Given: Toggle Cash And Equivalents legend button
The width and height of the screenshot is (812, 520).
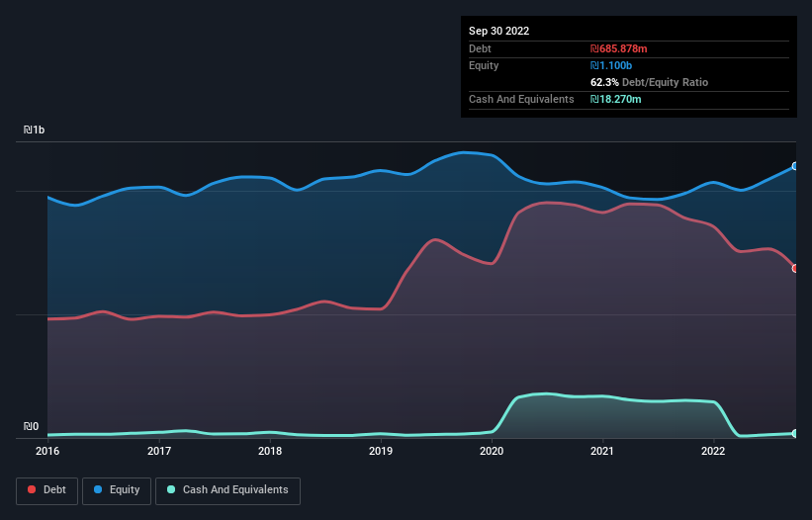Looking at the screenshot, I should tap(227, 490).
